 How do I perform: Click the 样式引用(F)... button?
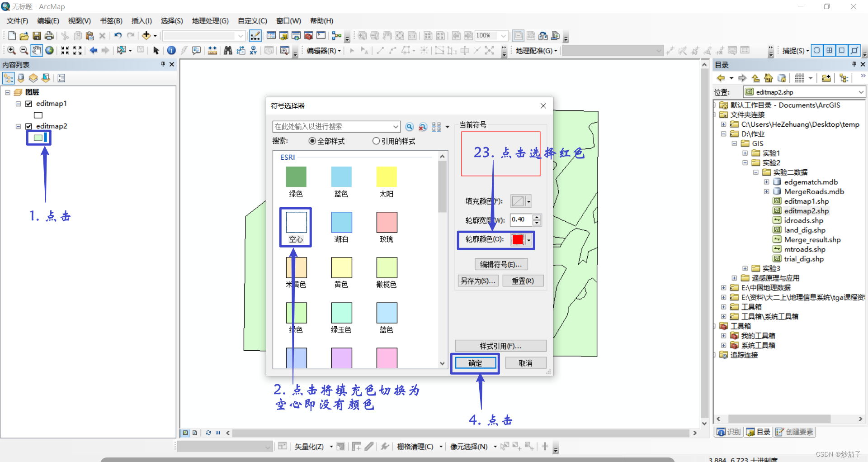(x=500, y=346)
